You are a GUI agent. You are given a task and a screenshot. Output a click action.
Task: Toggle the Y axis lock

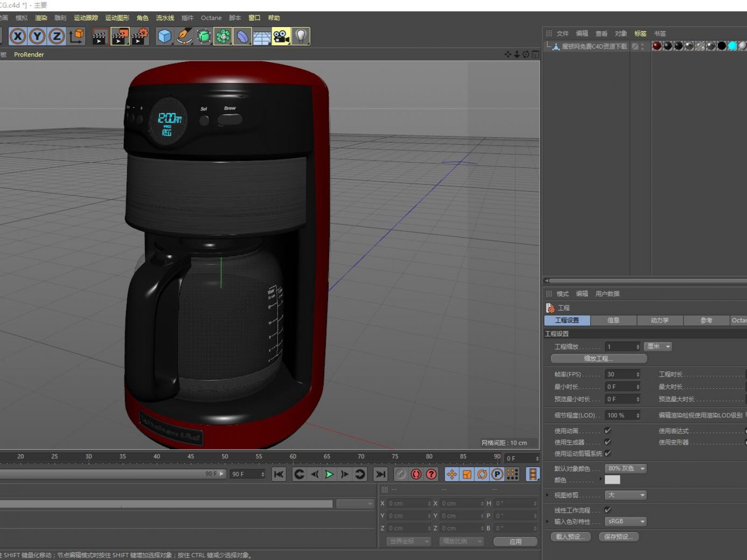click(37, 36)
